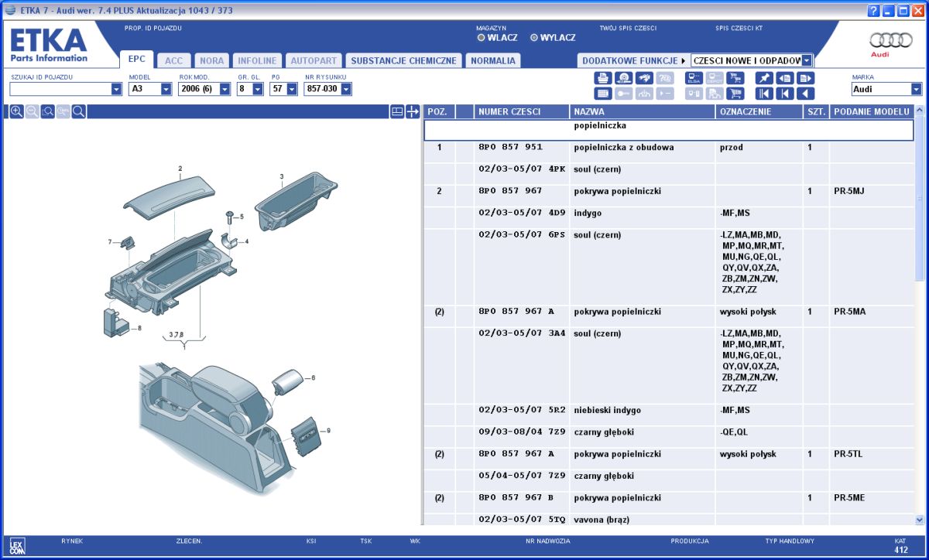Zoom out of the parts illustration

point(32,111)
